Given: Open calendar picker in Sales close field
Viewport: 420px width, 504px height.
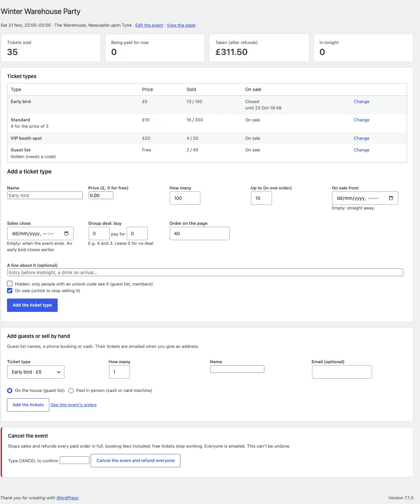Looking at the screenshot, I should pyautogui.click(x=66, y=233).
